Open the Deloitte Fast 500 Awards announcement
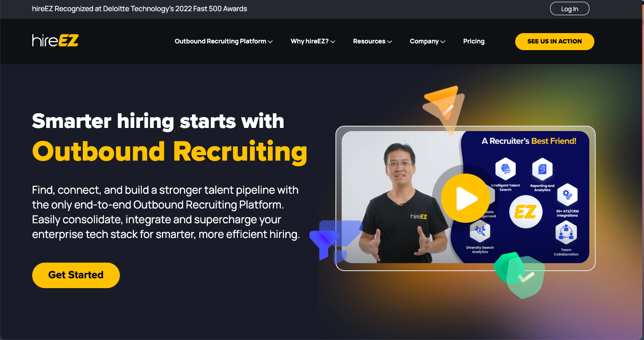The image size is (644, 340). pos(140,8)
